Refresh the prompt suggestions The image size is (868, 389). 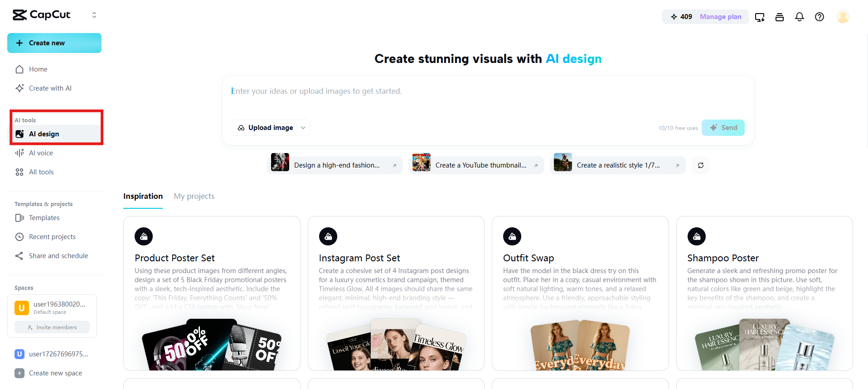[x=700, y=165]
